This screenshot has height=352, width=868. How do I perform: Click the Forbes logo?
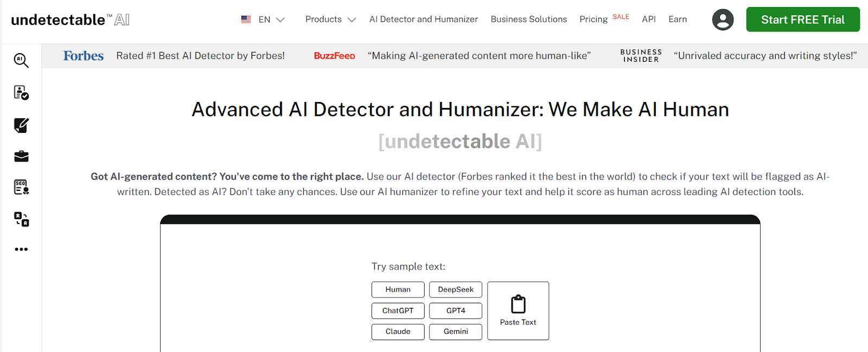coord(83,56)
